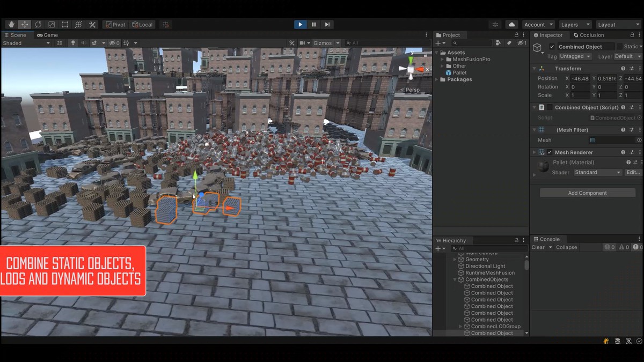Image resolution: width=644 pixels, height=362 pixels.
Task: Open the Project create (+) menu
Action: 440,43
